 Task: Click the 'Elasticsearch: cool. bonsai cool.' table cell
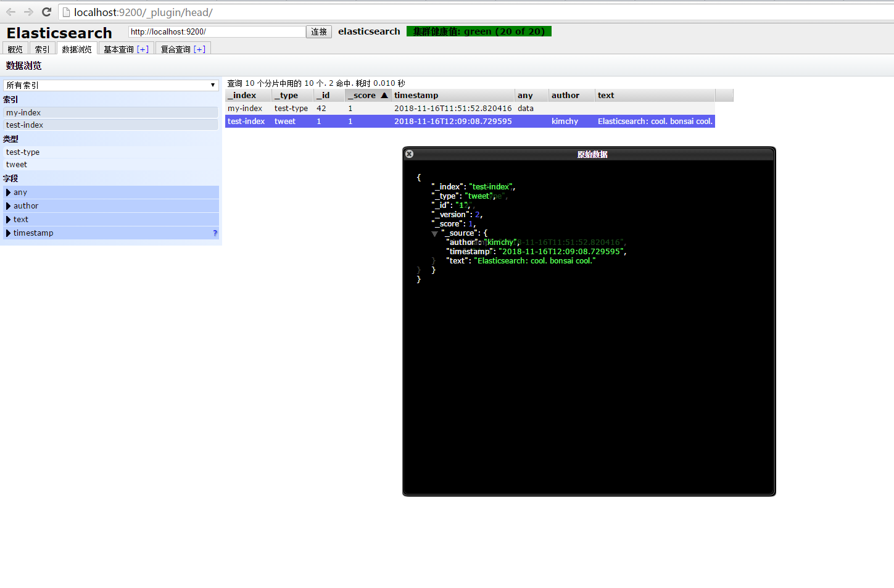(655, 122)
